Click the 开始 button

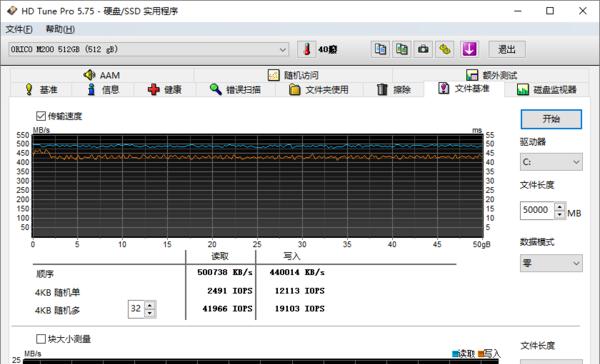click(551, 119)
